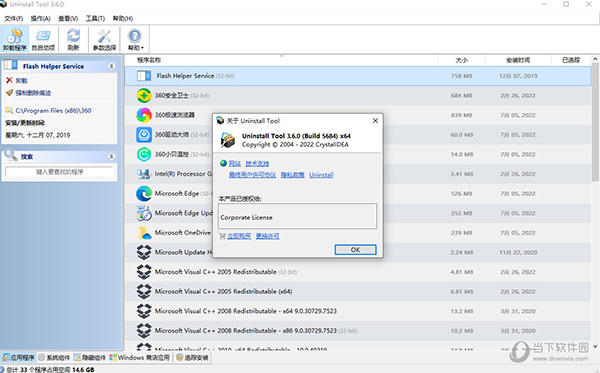This screenshot has width=600, height=373.
Task: Open the Website link (网站) in About dialog
Action: click(235, 164)
